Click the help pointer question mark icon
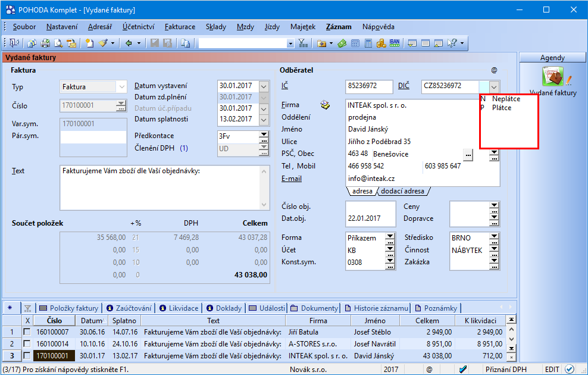The image size is (588, 375). point(452,43)
